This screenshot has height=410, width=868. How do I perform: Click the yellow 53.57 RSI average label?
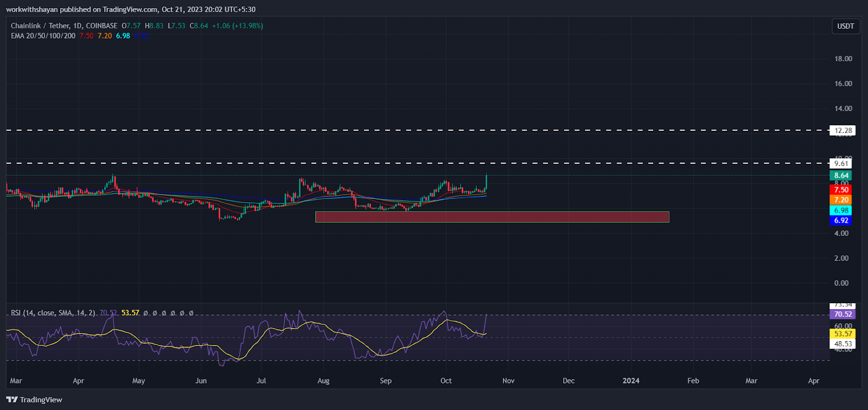[x=843, y=334]
